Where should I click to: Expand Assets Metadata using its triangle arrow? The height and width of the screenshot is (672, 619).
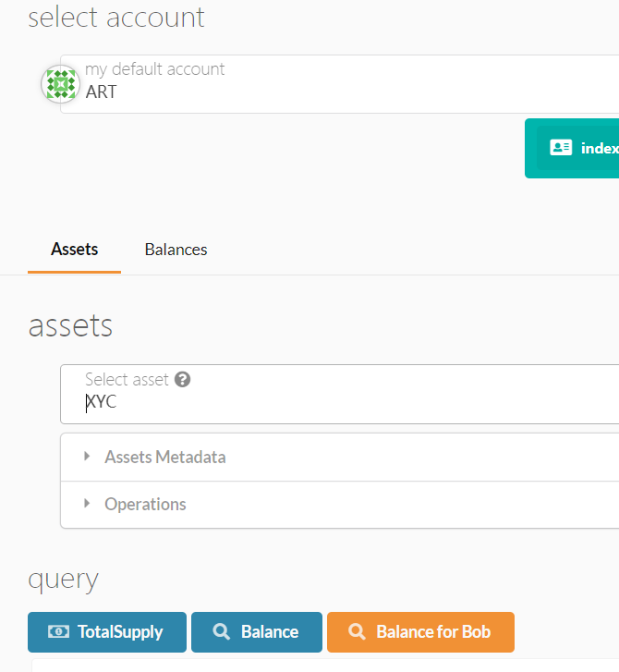click(x=87, y=457)
